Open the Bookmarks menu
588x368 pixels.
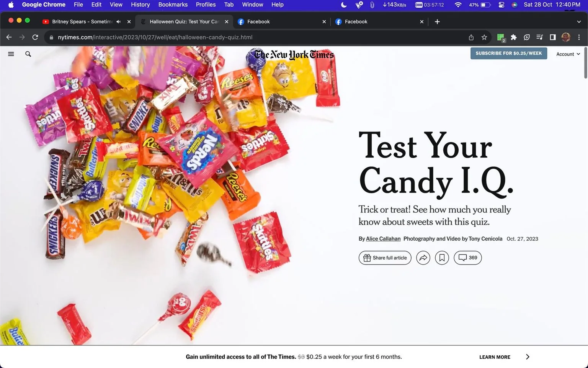click(173, 5)
